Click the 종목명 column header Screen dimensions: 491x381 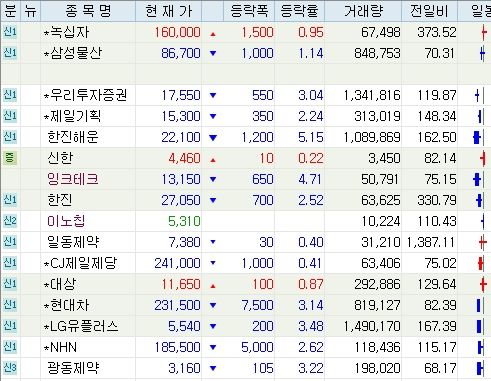coord(88,11)
